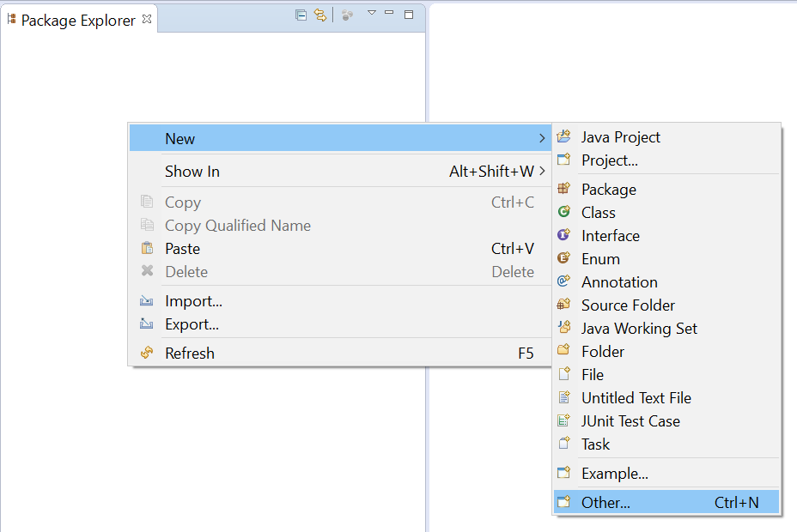
Task: Refresh the Package Explorer via context menu
Action: click(190, 354)
